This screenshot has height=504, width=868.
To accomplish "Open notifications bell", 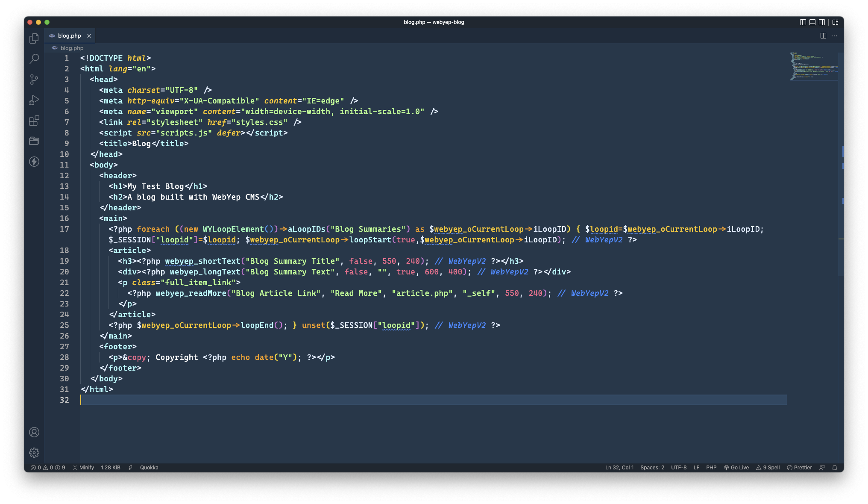I will click(835, 468).
